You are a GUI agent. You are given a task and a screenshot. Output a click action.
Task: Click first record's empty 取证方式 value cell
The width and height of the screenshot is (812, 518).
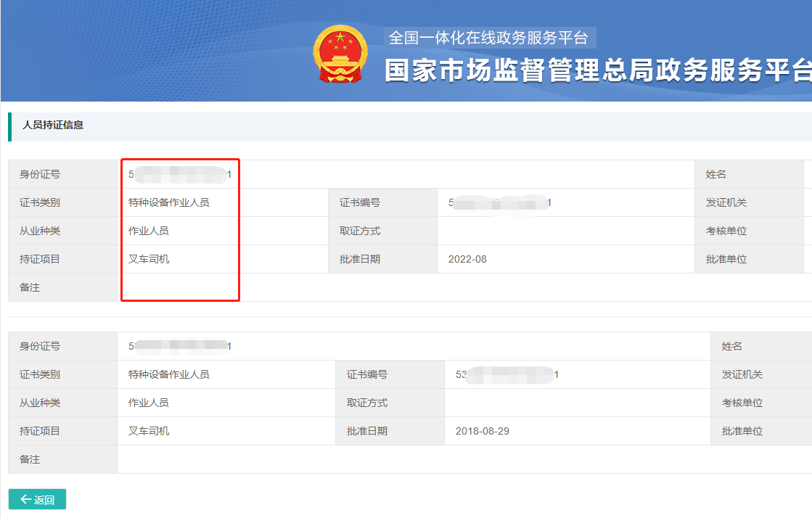pyautogui.click(x=566, y=231)
